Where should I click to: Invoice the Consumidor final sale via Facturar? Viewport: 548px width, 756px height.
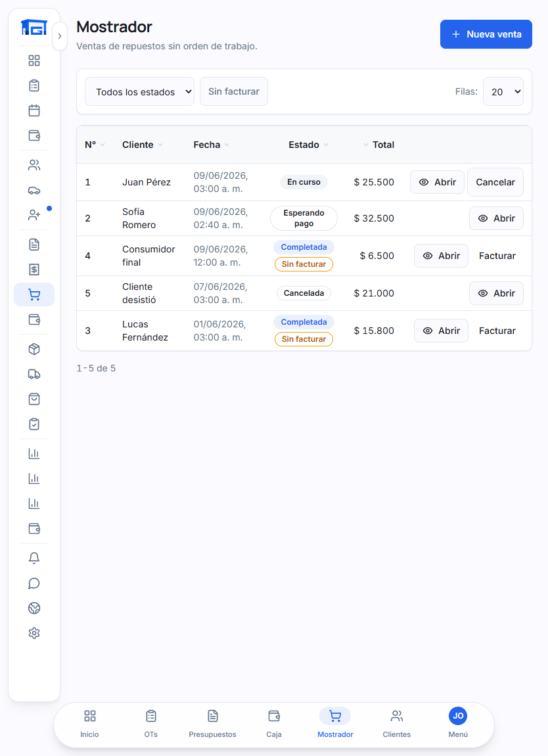pos(497,256)
